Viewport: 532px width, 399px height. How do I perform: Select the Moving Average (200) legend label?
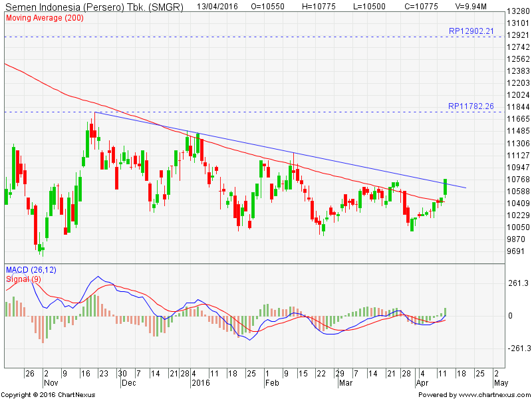(x=45, y=18)
